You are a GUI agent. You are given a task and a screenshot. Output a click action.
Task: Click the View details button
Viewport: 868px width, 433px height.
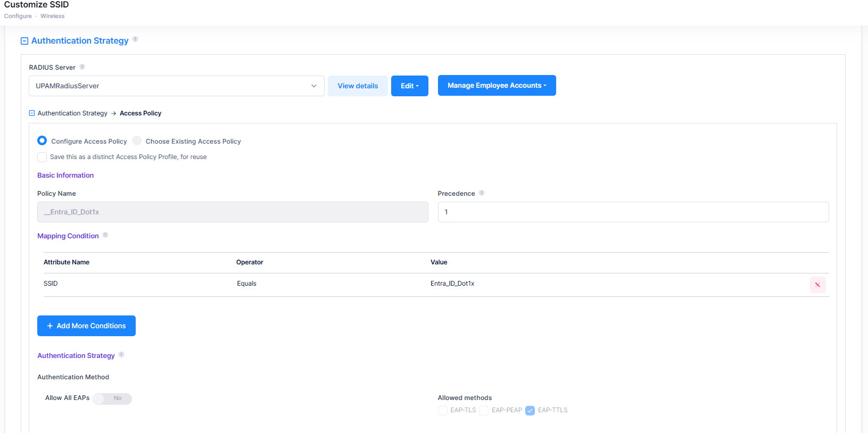pos(358,86)
